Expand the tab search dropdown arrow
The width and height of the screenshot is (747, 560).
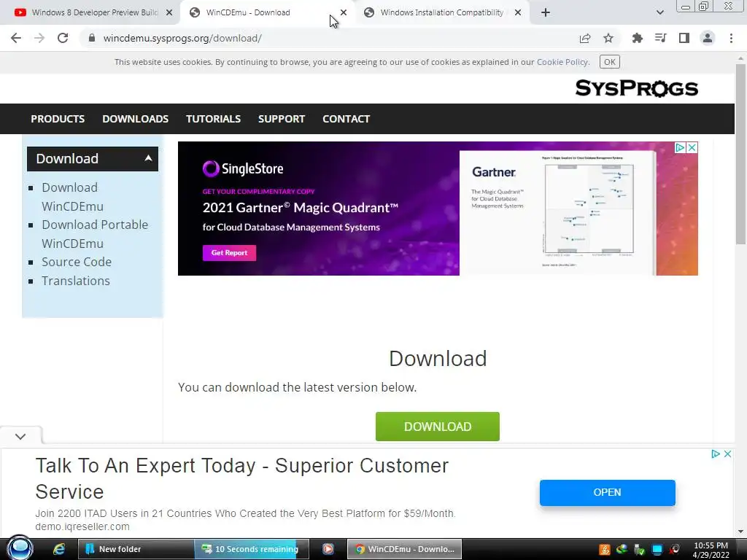659,13
